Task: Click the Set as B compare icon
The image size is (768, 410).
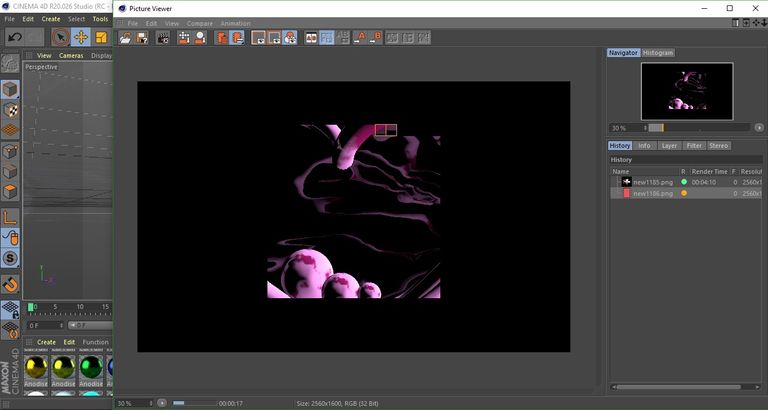Action: click(x=375, y=38)
